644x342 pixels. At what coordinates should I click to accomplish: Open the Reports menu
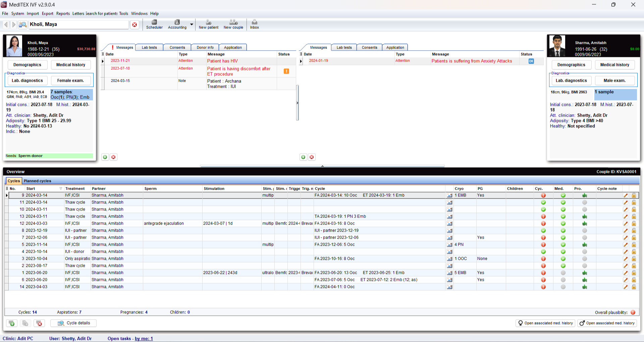[63, 14]
